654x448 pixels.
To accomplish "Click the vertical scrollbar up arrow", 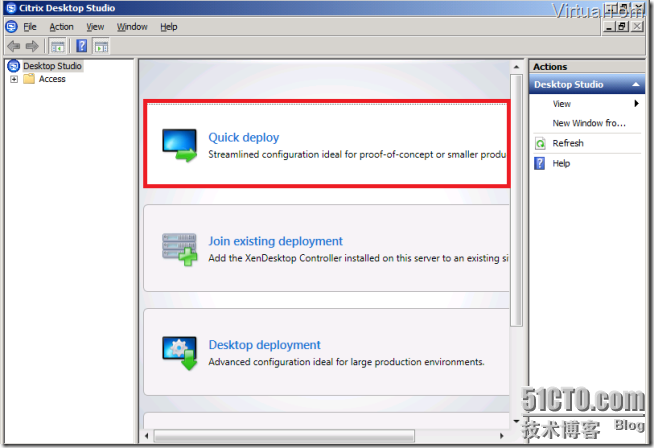I will pyautogui.click(x=516, y=67).
